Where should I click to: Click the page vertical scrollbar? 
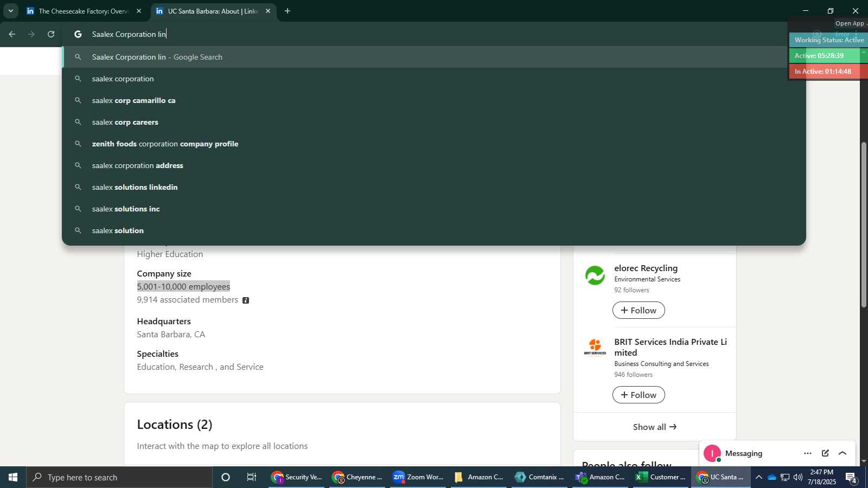point(864,224)
